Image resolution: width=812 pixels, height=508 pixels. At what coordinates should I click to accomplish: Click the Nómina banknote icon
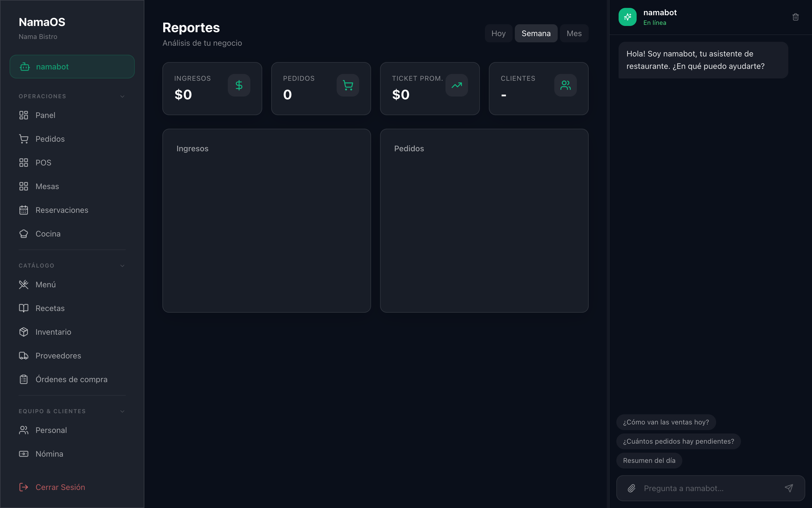pyautogui.click(x=23, y=454)
